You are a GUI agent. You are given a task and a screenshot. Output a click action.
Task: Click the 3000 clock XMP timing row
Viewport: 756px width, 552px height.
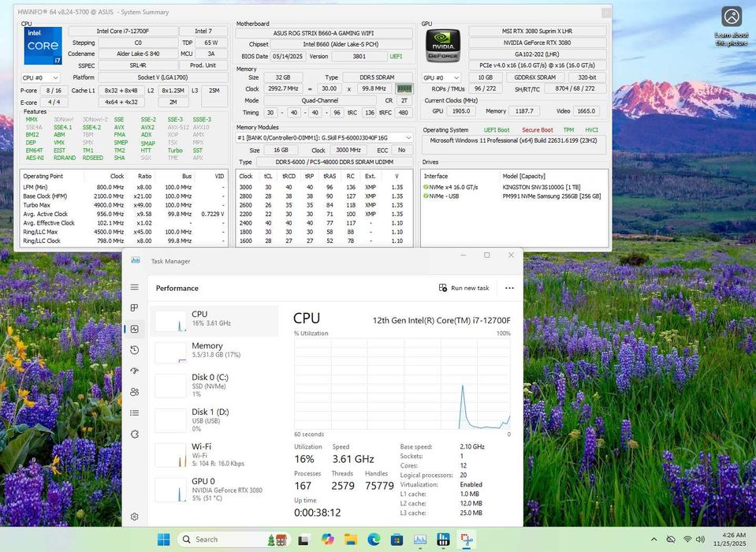[323, 187]
